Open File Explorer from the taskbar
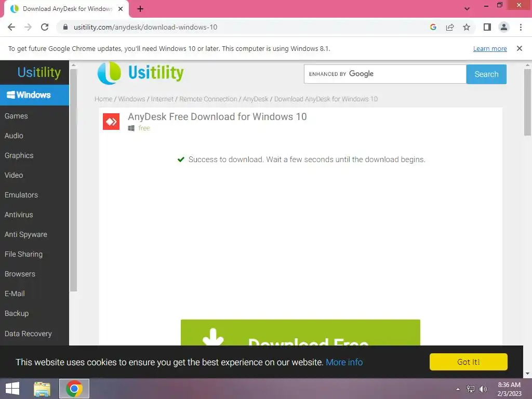This screenshot has width=532, height=399. pos(42,389)
